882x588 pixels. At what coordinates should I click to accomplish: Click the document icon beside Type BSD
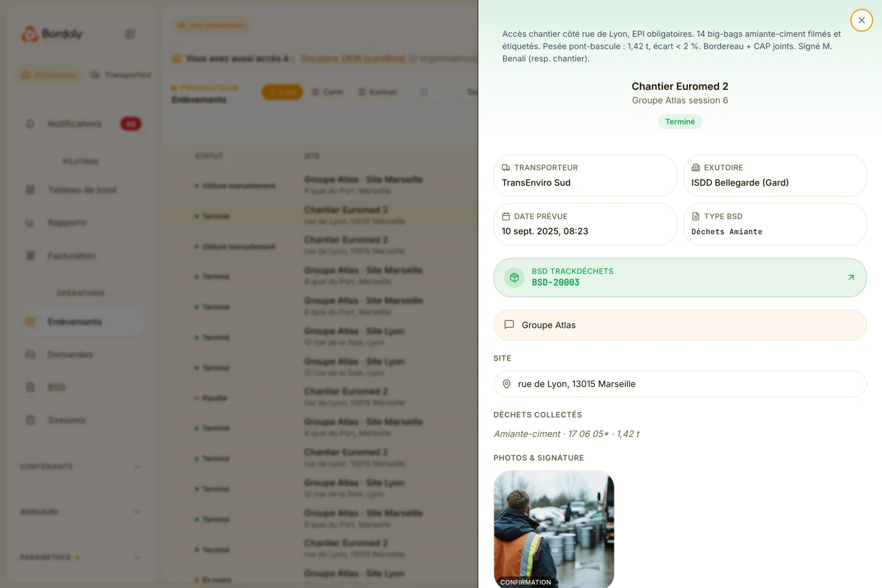click(x=696, y=216)
